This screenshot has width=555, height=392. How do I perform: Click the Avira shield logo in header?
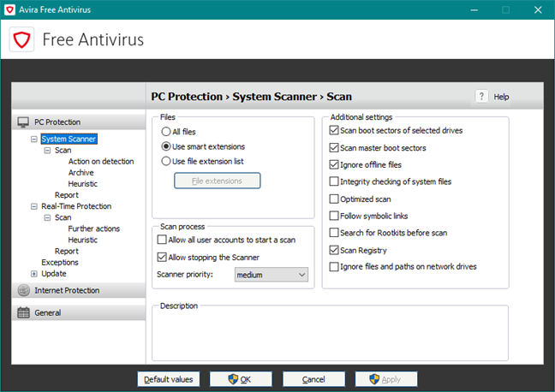pos(21,39)
